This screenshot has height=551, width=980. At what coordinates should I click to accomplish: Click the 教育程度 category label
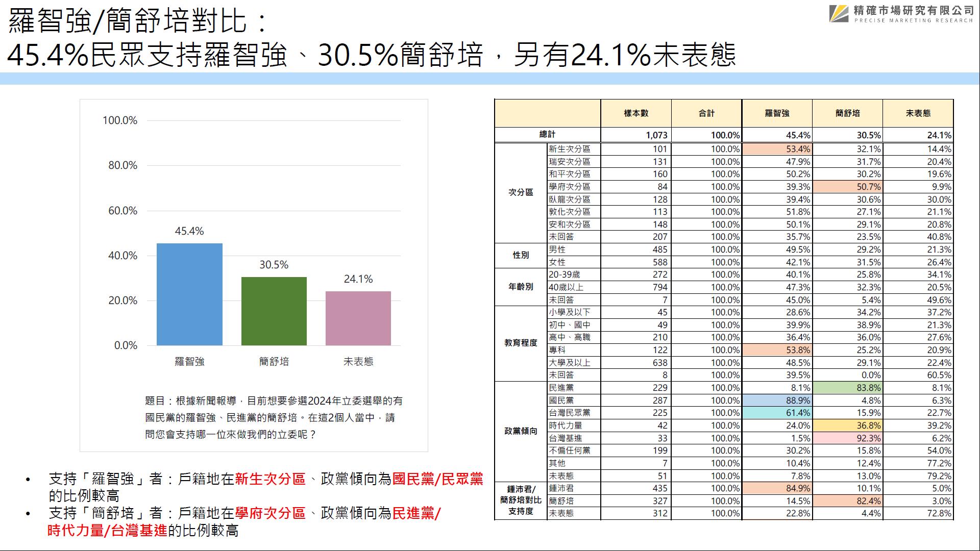click(521, 343)
